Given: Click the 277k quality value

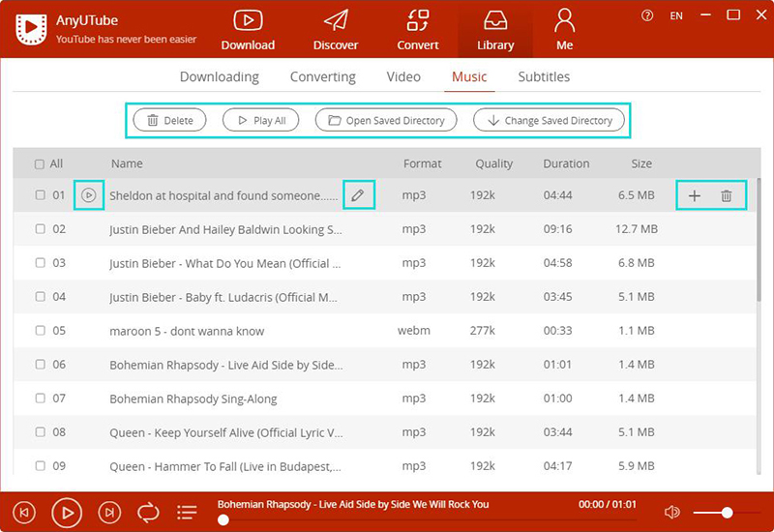Looking at the screenshot, I should 482,330.
